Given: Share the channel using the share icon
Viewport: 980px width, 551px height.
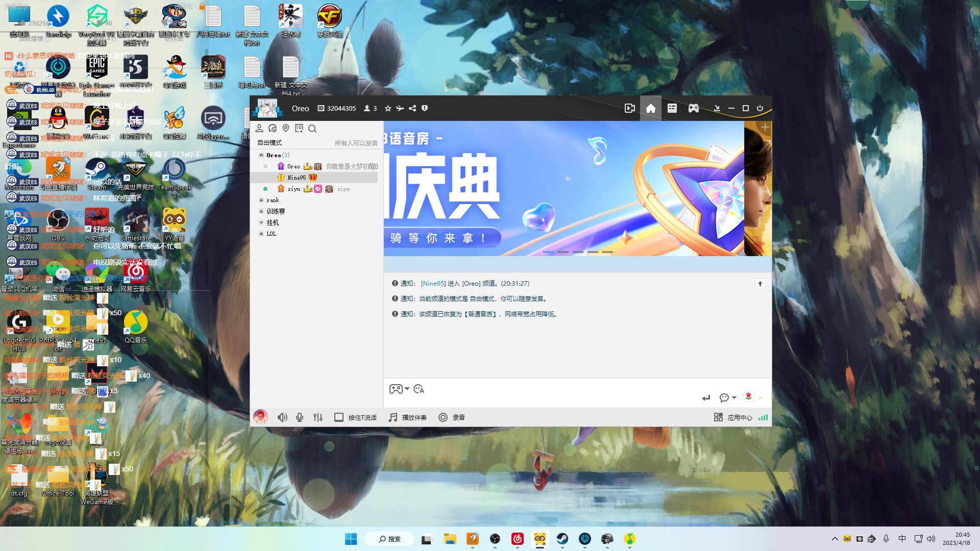Looking at the screenshot, I should pyautogui.click(x=412, y=108).
